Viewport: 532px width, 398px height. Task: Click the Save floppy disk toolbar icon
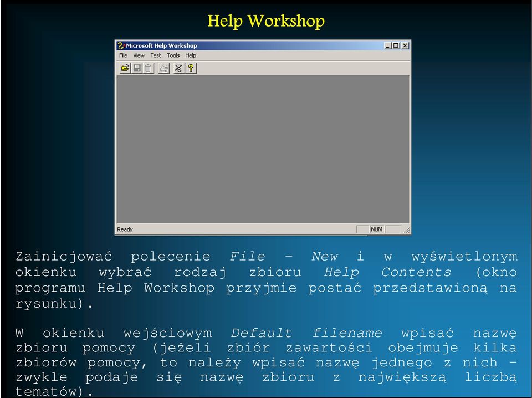(137, 68)
